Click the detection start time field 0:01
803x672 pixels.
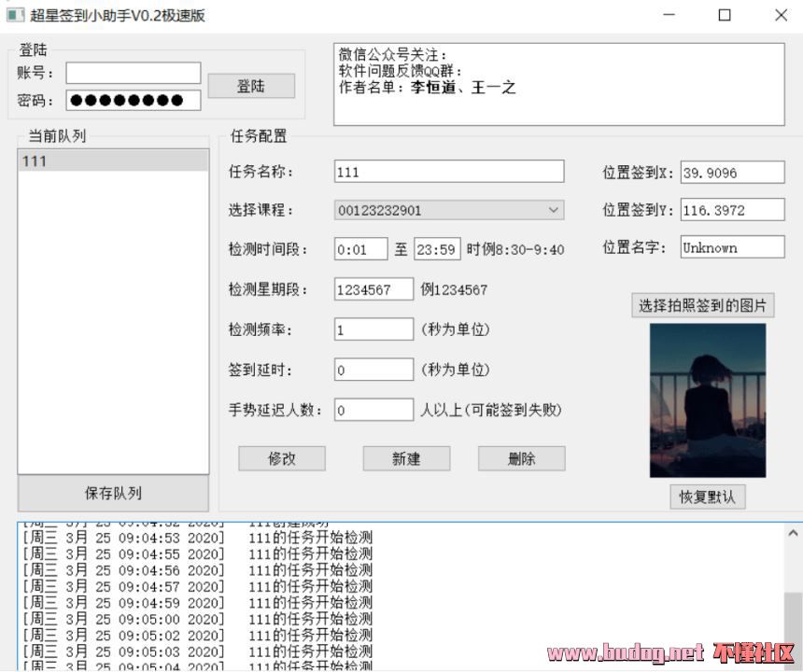[x=359, y=249]
